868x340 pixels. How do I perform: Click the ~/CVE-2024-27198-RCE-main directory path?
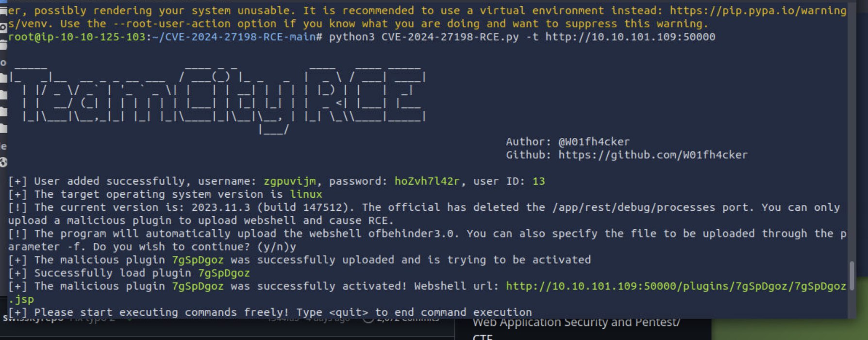pos(234,37)
